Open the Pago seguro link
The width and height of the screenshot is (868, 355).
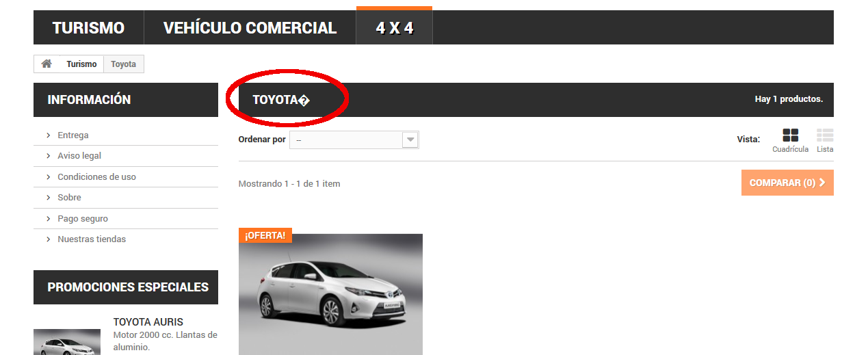tap(83, 219)
